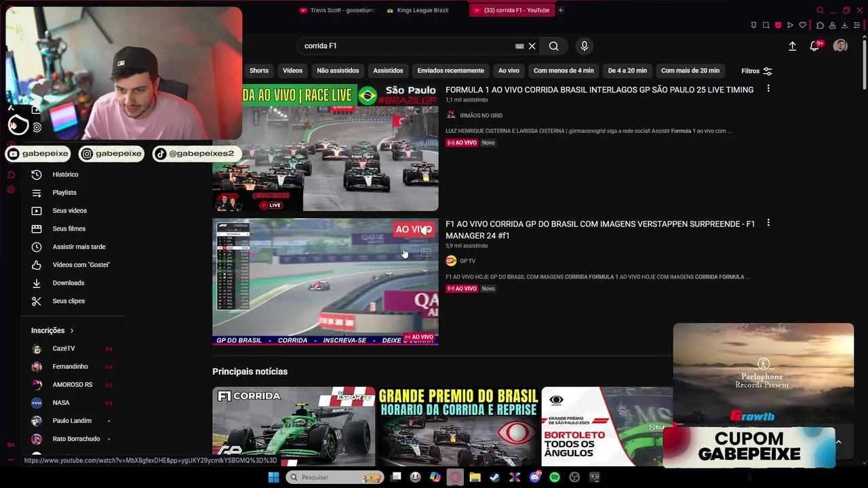The height and width of the screenshot is (488, 868).
Task: Toggle the Ao vivo filter chip
Action: pos(509,70)
